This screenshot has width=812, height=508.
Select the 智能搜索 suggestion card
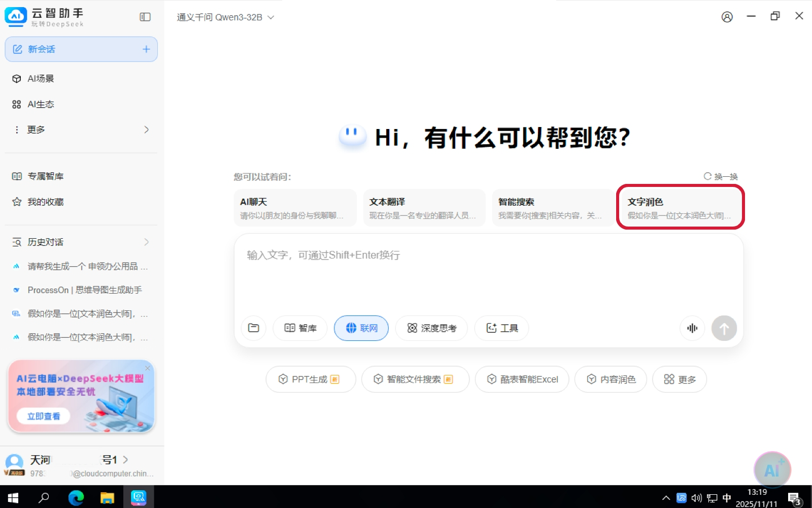coord(553,207)
